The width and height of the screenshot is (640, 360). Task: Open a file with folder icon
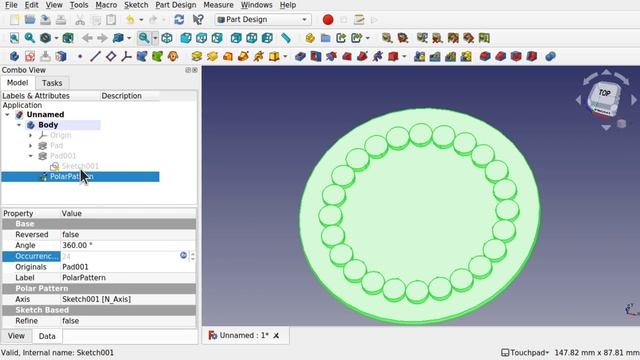tap(30, 20)
